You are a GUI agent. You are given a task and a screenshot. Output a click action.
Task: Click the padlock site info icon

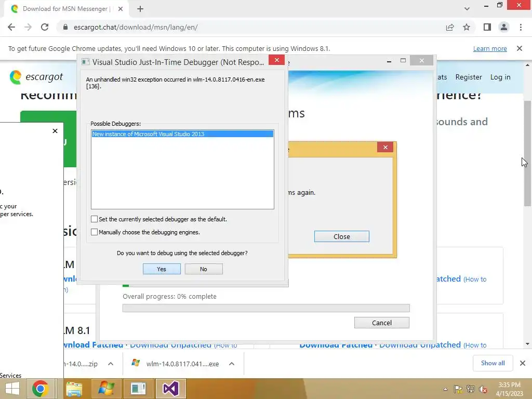coord(65,27)
